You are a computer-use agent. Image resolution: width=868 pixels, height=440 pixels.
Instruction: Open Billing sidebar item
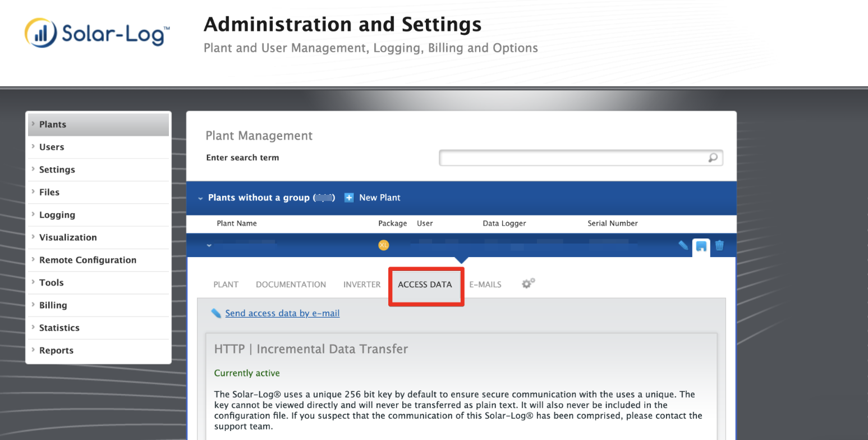pos(98,305)
